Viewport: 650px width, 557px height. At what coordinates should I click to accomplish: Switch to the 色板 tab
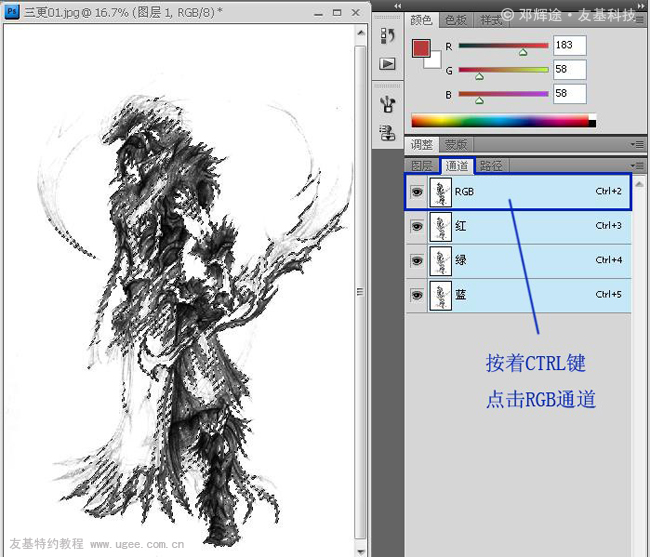456,20
